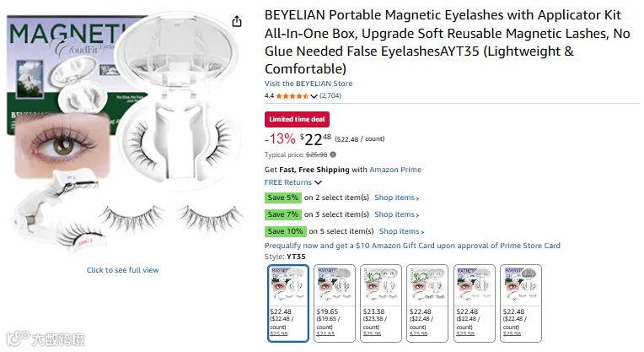Select the fifth style swatch
The width and height of the screenshot is (644, 352).
(x=474, y=302)
